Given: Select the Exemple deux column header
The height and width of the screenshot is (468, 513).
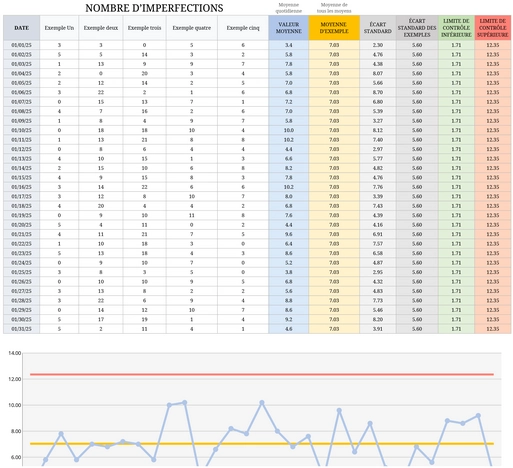Looking at the screenshot, I should [101, 28].
